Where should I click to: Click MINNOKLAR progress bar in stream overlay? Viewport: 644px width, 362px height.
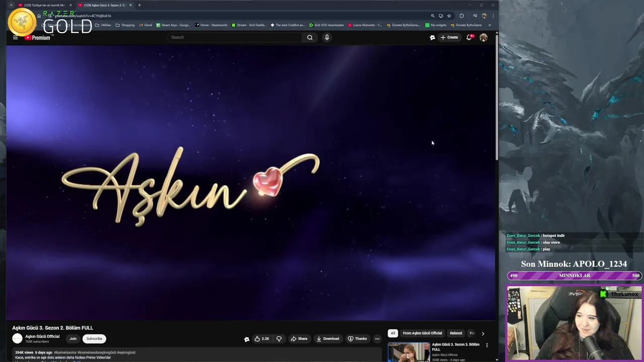coord(574,276)
